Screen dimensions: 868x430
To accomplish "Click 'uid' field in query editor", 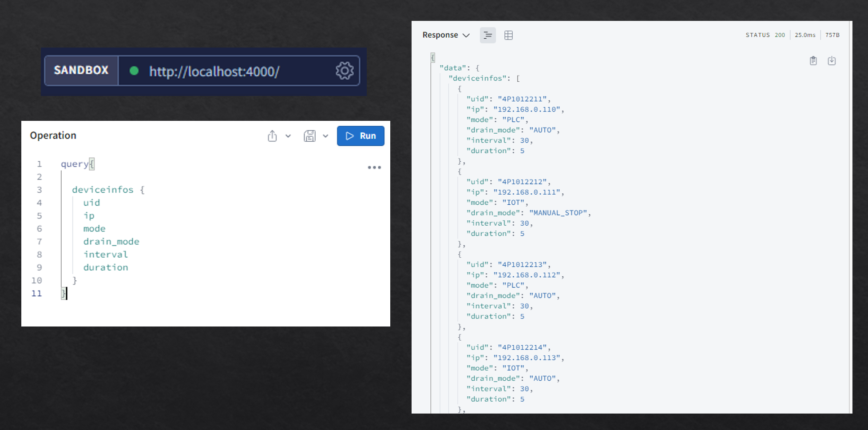I will point(91,203).
